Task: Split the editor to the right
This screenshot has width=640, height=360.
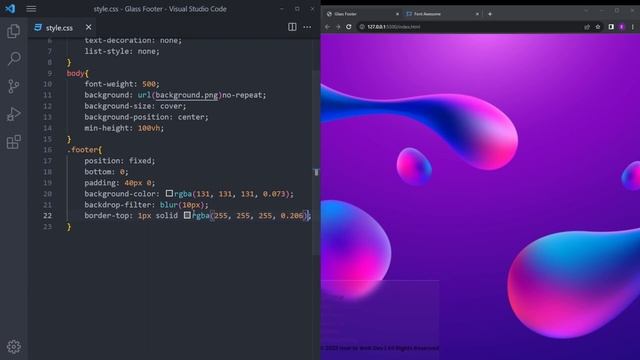Action: 292,27
